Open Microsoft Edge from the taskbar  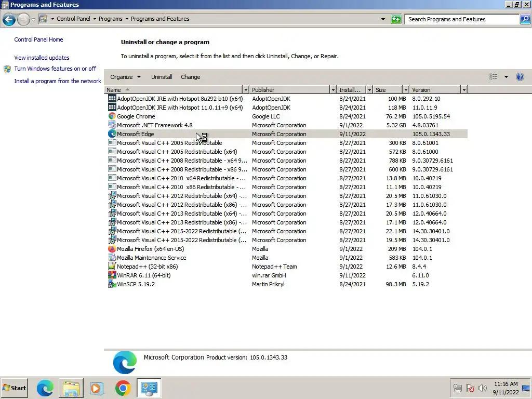(45, 388)
